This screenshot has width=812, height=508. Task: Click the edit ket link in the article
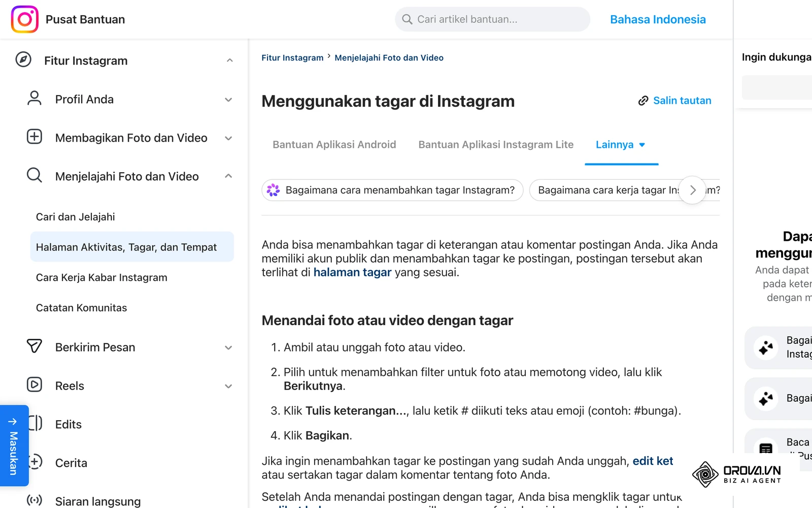(653, 461)
